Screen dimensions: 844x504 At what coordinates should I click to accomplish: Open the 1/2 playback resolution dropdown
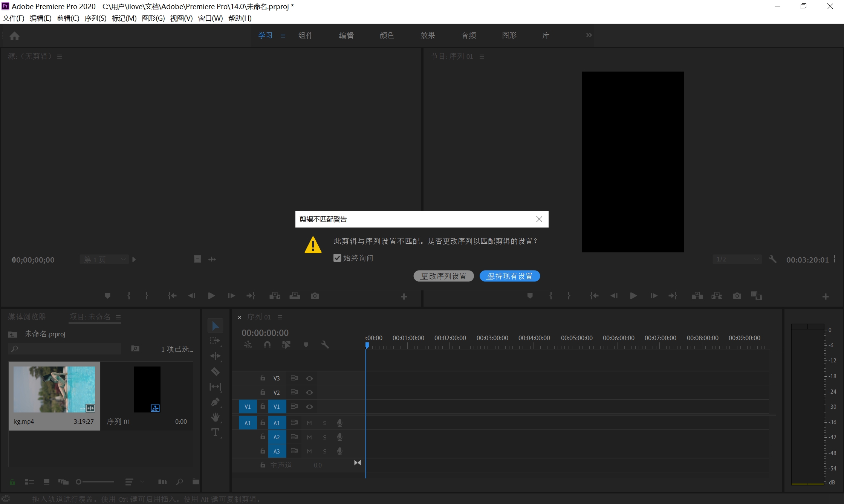737,259
